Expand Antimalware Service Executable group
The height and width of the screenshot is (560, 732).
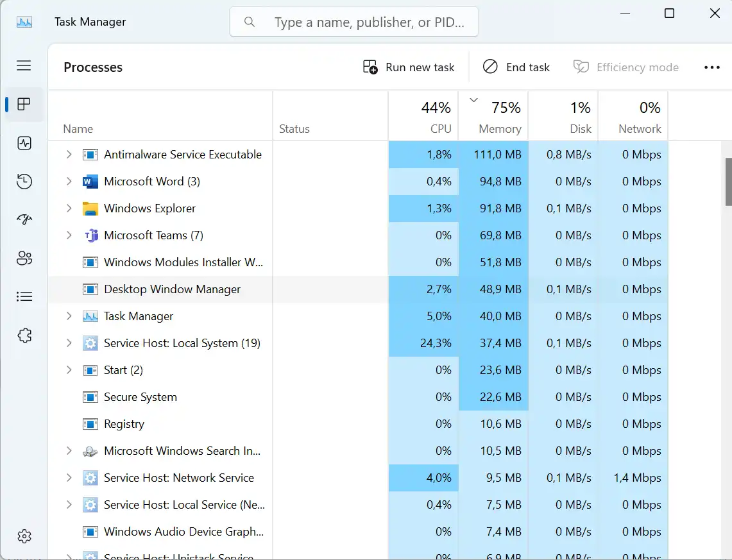point(69,155)
